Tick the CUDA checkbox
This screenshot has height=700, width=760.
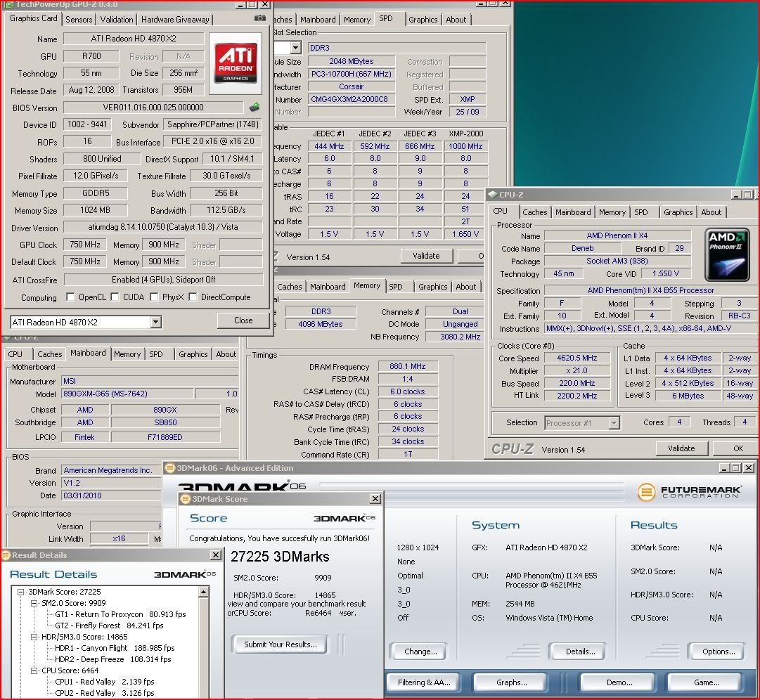114,297
